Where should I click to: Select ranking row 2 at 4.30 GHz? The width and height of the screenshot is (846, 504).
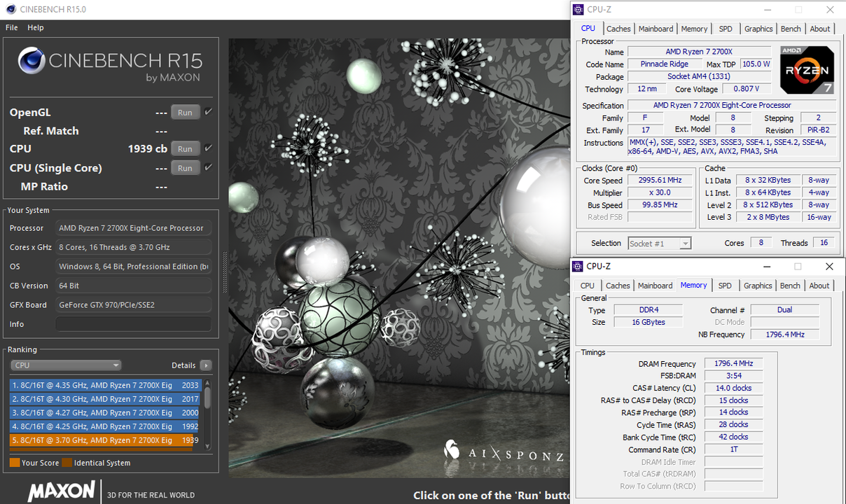[105, 399]
